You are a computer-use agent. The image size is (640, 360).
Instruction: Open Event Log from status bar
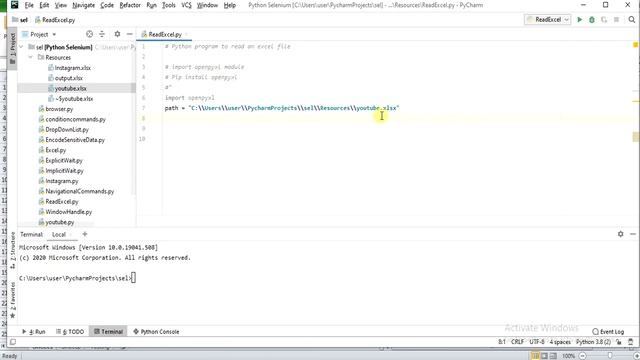click(608, 331)
